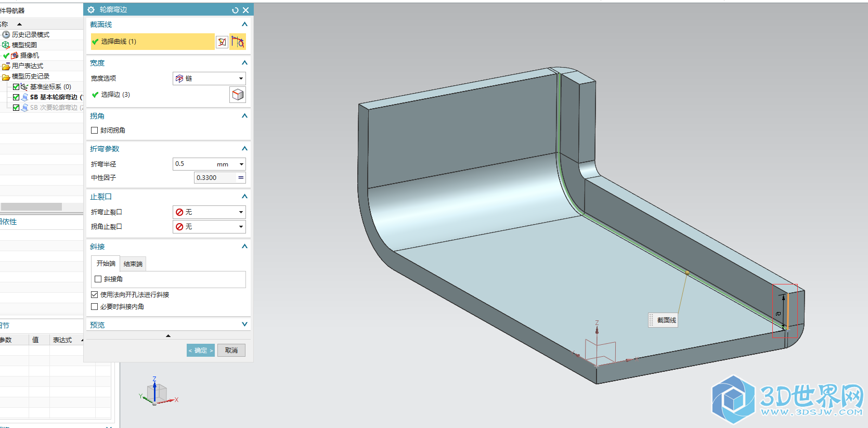Select 模型历史记录 tree item
868x428 pixels.
point(31,76)
